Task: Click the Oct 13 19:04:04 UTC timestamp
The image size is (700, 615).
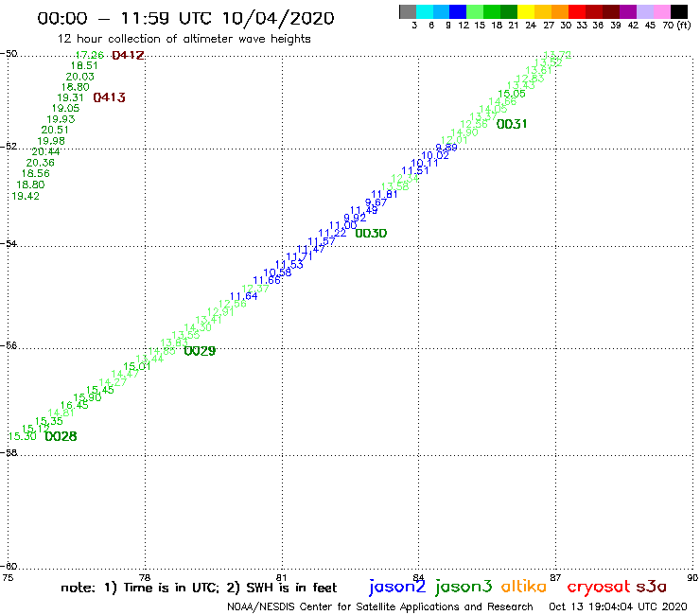Action: (x=618, y=607)
